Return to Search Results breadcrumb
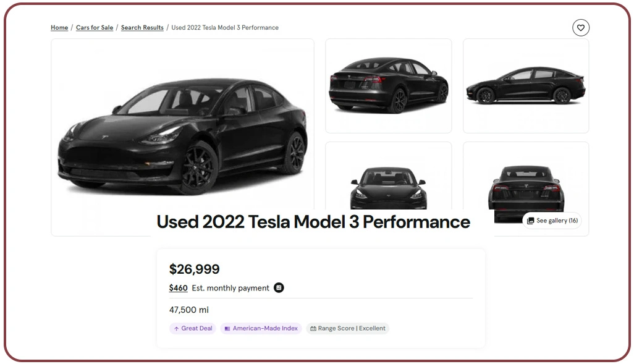634x364 pixels. tap(142, 28)
